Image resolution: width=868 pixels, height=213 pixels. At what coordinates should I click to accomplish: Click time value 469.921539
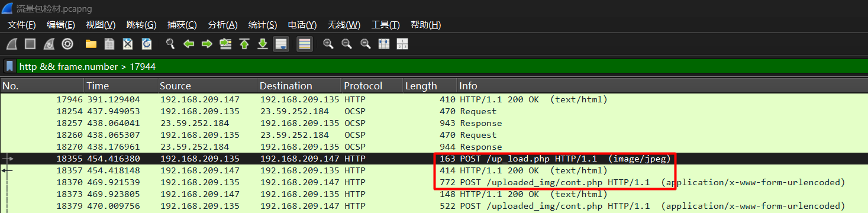click(x=114, y=182)
